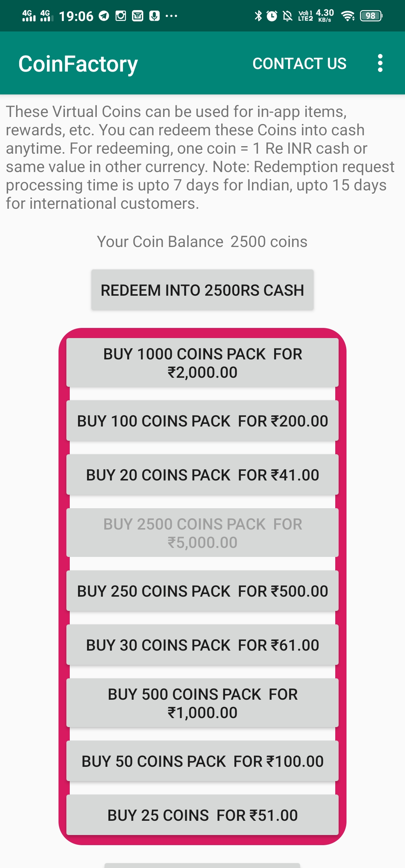Tap the CoinFactory app title
The height and width of the screenshot is (868, 405).
pos(78,64)
